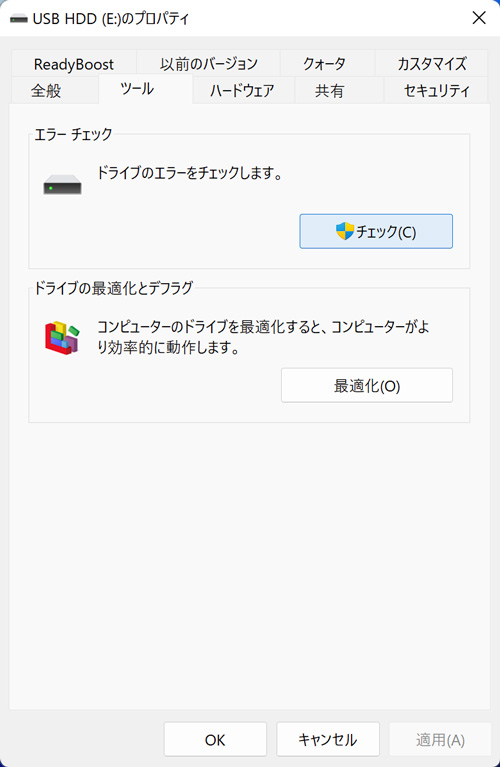The image size is (500, 767).
Task: Confirm with the OK button
Action: point(215,739)
